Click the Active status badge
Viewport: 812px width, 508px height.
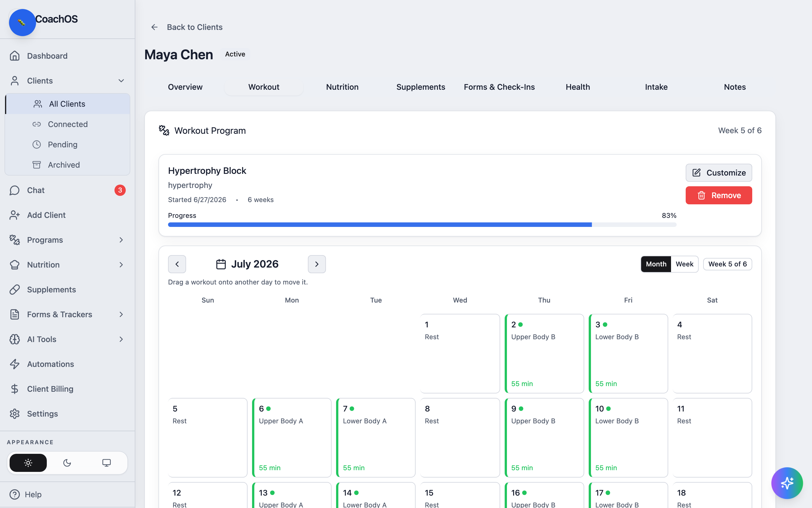(x=235, y=54)
